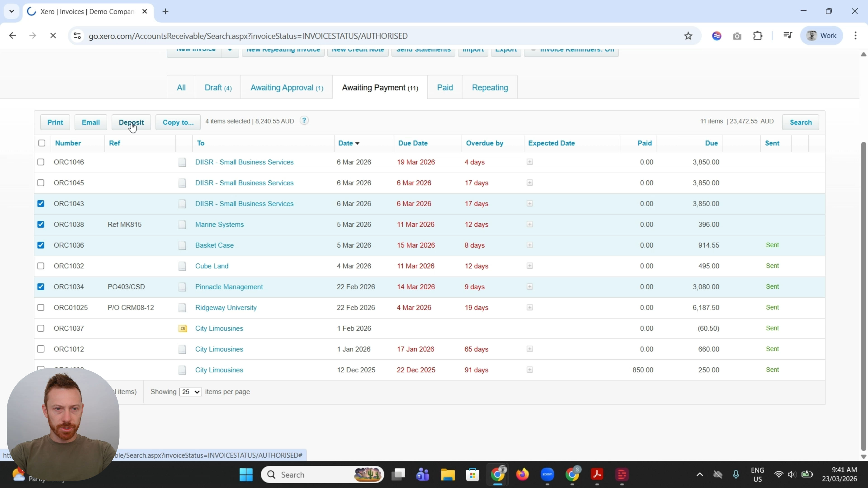Check the box for invoice ORC1045
The image size is (868, 488).
click(x=41, y=183)
